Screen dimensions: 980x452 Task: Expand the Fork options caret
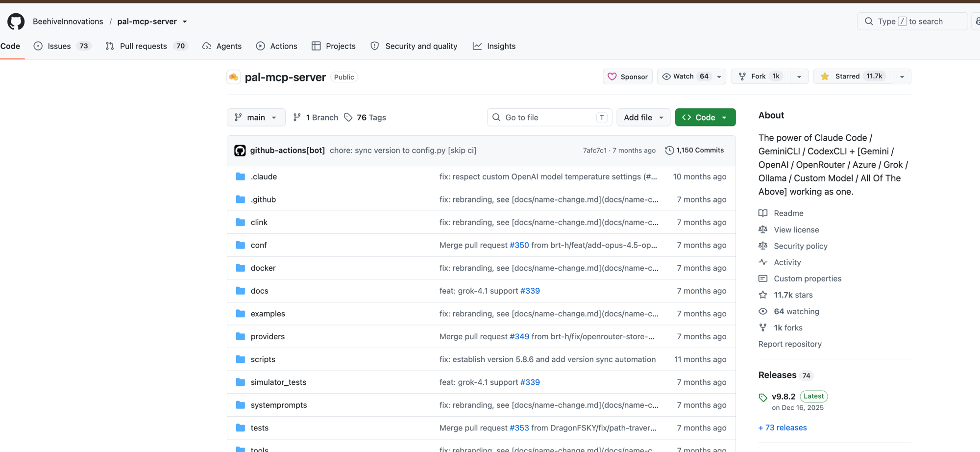click(799, 76)
